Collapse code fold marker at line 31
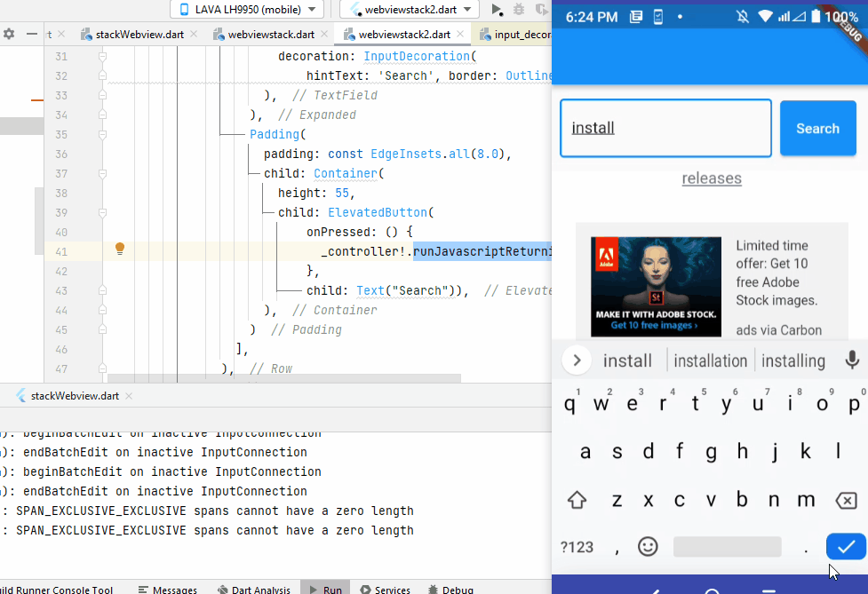The width and height of the screenshot is (868, 594). click(x=102, y=57)
